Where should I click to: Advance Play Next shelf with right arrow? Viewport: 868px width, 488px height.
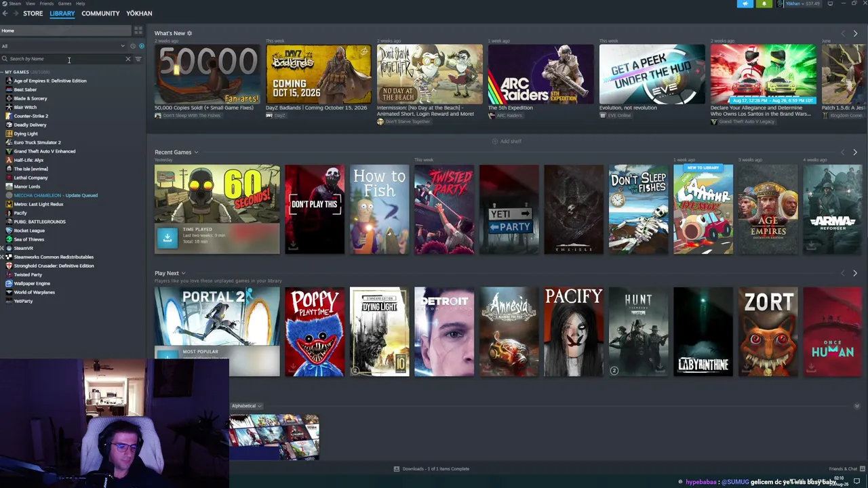[x=855, y=273]
